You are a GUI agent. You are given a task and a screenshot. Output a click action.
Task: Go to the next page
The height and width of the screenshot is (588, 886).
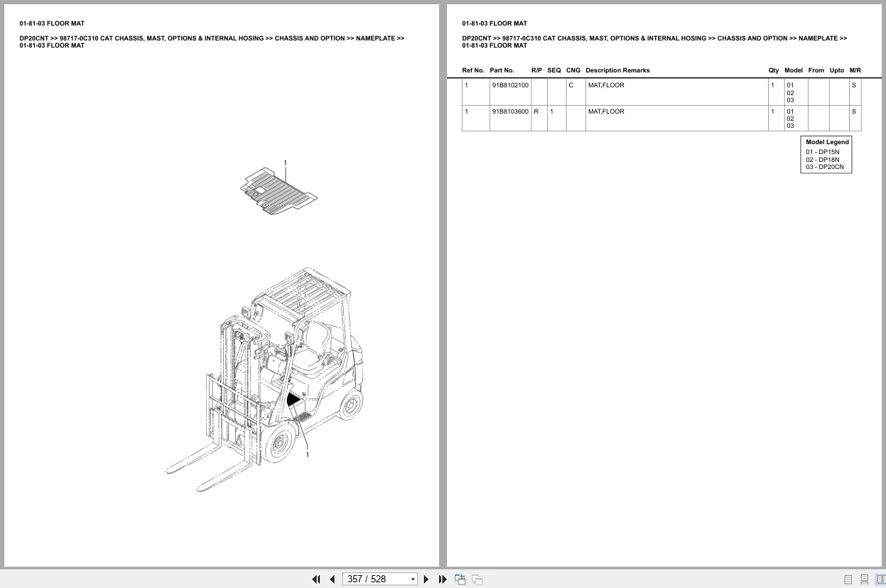pyautogui.click(x=426, y=579)
